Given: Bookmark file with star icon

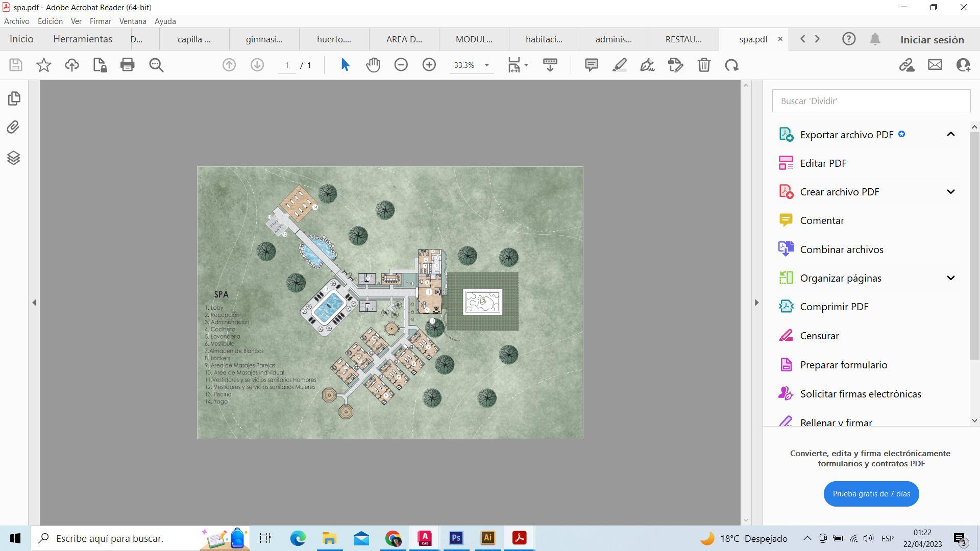Looking at the screenshot, I should [44, 65].
